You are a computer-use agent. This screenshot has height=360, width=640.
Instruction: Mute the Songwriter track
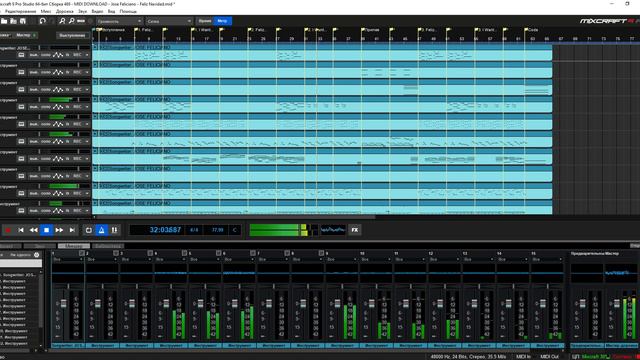[x=34, y=55]
